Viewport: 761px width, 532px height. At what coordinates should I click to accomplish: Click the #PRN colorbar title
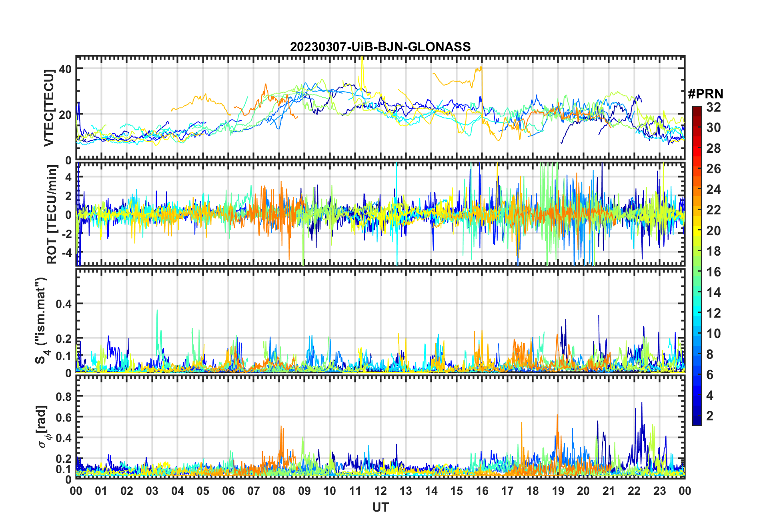click(x=705, y=94)
